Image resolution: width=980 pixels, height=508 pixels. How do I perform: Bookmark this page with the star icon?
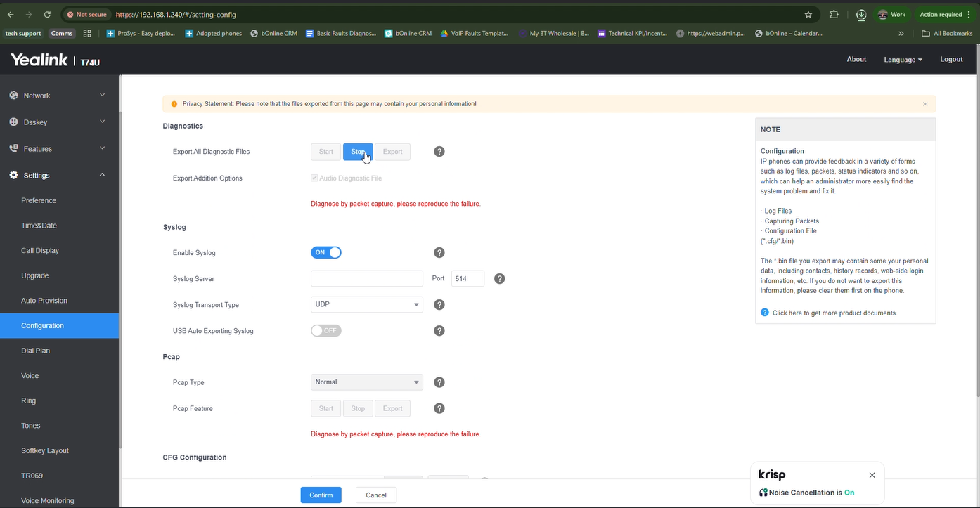click(808, 14)
